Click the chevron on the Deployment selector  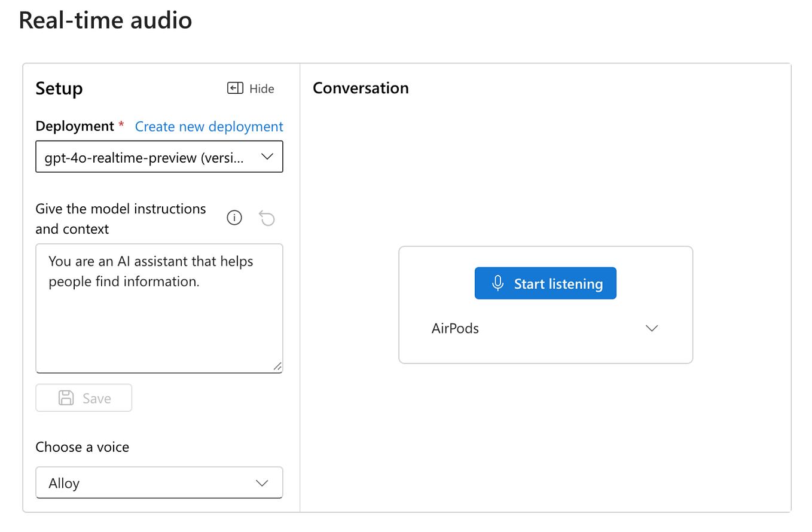pos(267,156)
